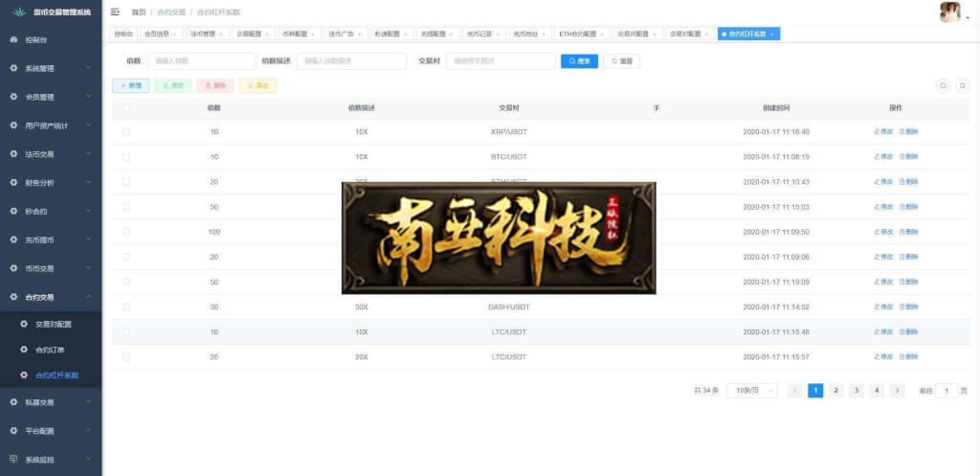Click the 系统监控 monitor icon in sidebar
Screen dimensions: 980x476
[x=13, y=459]
